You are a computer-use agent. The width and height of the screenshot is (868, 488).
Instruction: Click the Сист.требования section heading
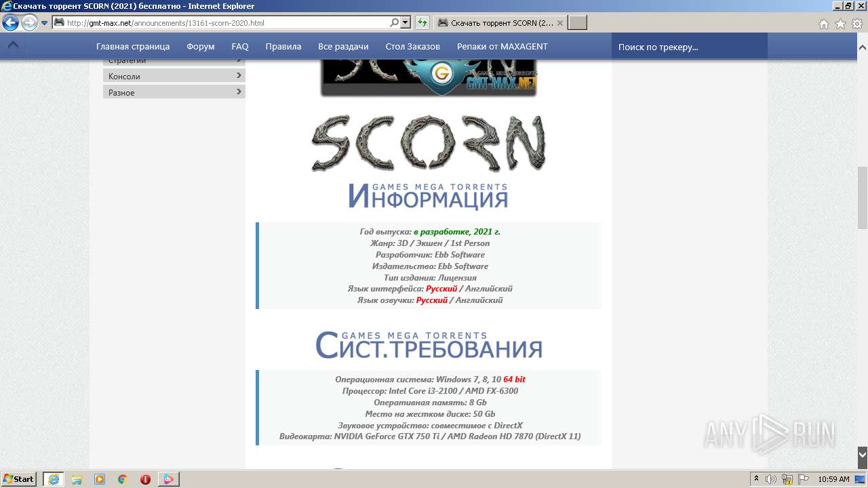429,345
